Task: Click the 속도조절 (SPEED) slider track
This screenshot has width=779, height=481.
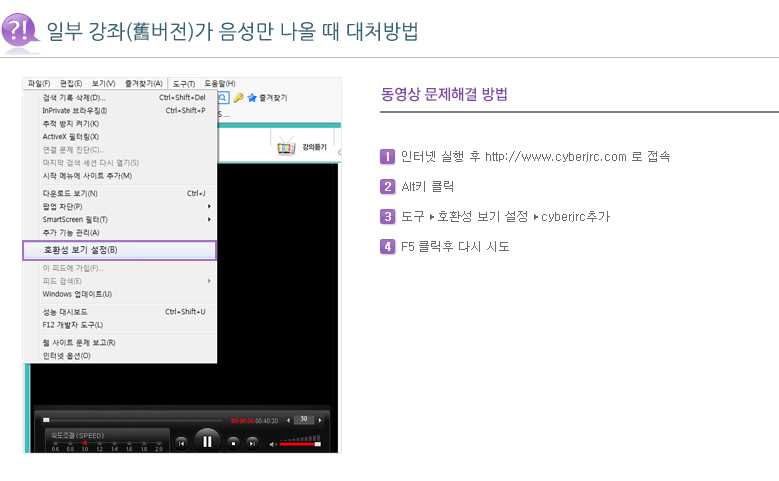Action: point(107,443)
